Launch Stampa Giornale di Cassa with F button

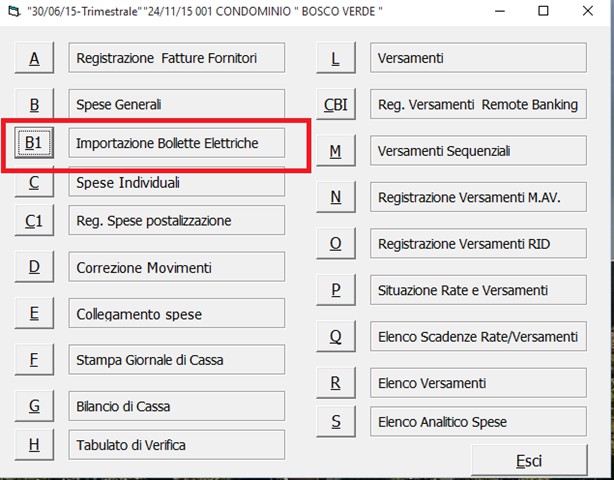[x=34, y=360]
